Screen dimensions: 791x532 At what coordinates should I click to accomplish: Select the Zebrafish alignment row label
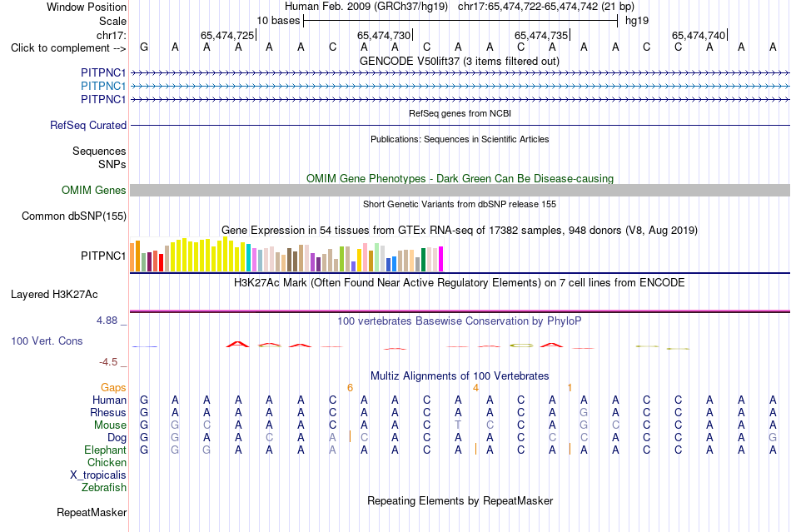104,487
